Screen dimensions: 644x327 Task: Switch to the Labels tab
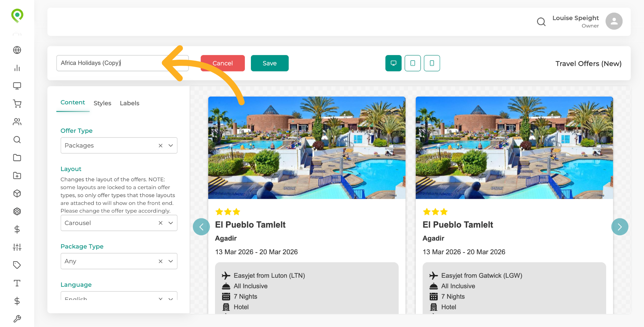129,103
